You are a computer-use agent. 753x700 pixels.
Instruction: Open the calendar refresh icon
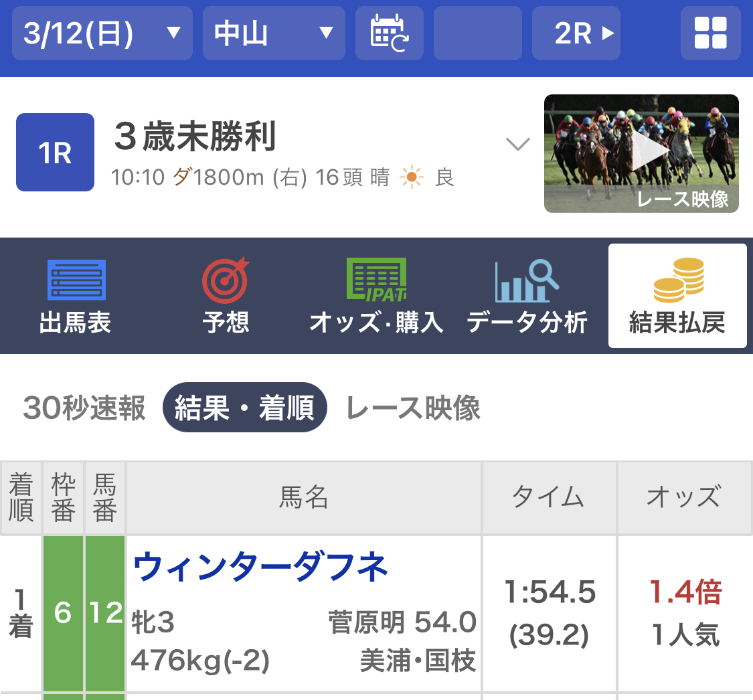(389, 33)
